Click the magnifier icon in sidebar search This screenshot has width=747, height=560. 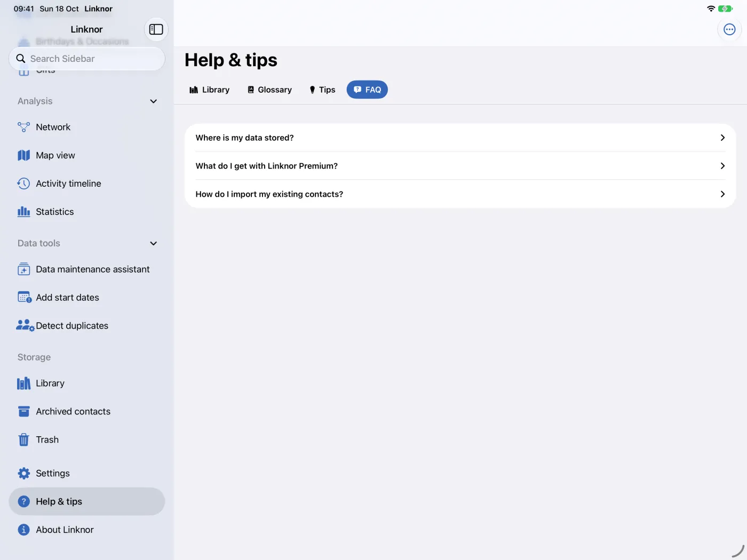pos(21,59)
